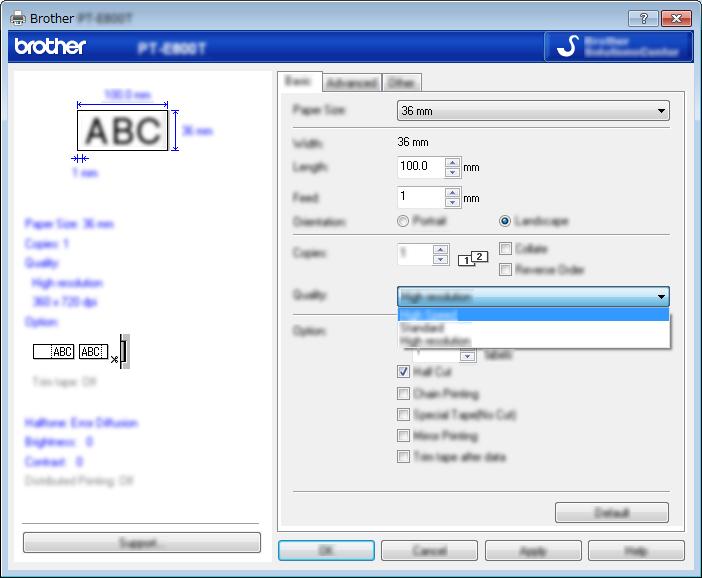
Task: Increase Length using the up arrow
Action: pyautogui.click(x=453, y=163)
